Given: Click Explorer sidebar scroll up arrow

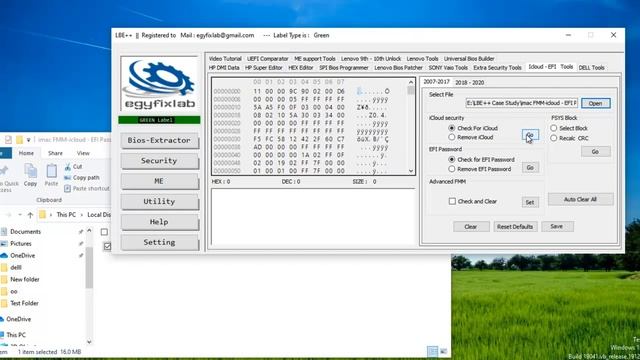Looking at the screenshot, I should [89, 230].
